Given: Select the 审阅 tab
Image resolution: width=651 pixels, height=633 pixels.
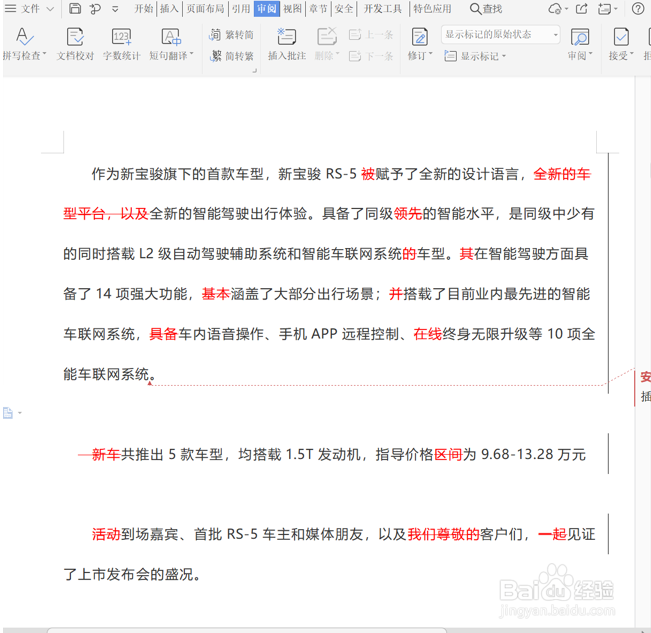Looking at the screenshot, I should (267, 8).
